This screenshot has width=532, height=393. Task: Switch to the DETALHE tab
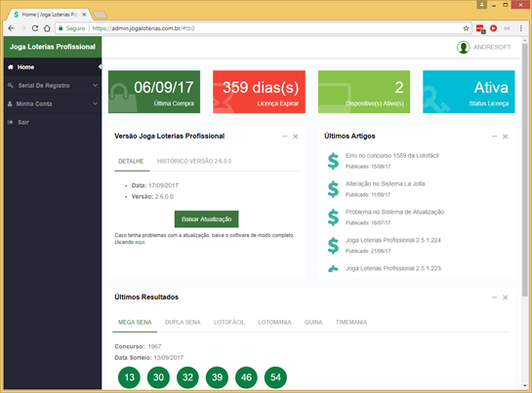point(131,161)
